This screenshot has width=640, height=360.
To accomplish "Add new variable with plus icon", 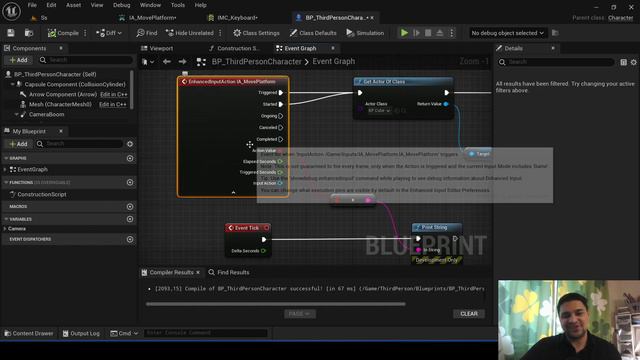I will [130, 219].
